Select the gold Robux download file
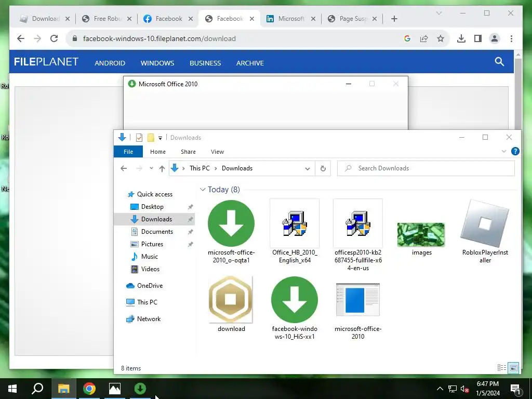 pos(231,299)
